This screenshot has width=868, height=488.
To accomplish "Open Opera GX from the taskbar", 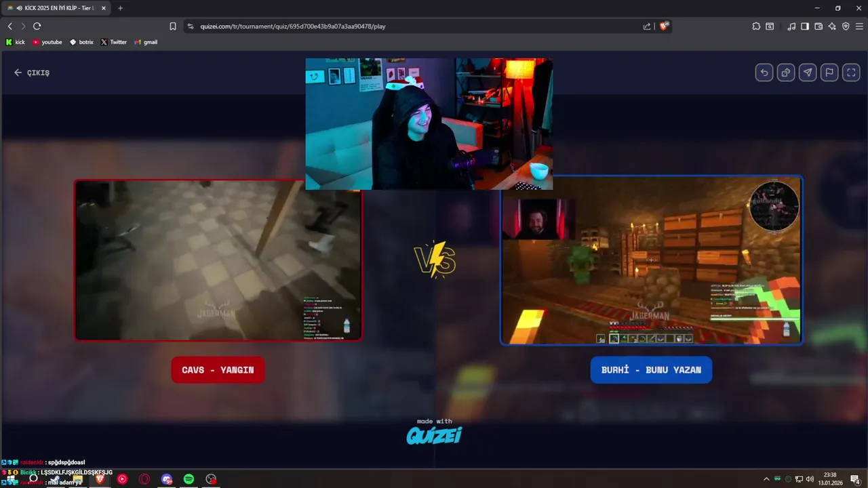I will point(144,479).
